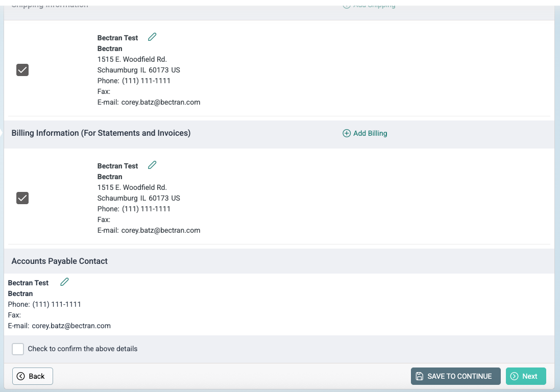The width and height of the screenshot is (560, 392).
Task: Edit billing contact using pencil icon
Action: [152, 165]
